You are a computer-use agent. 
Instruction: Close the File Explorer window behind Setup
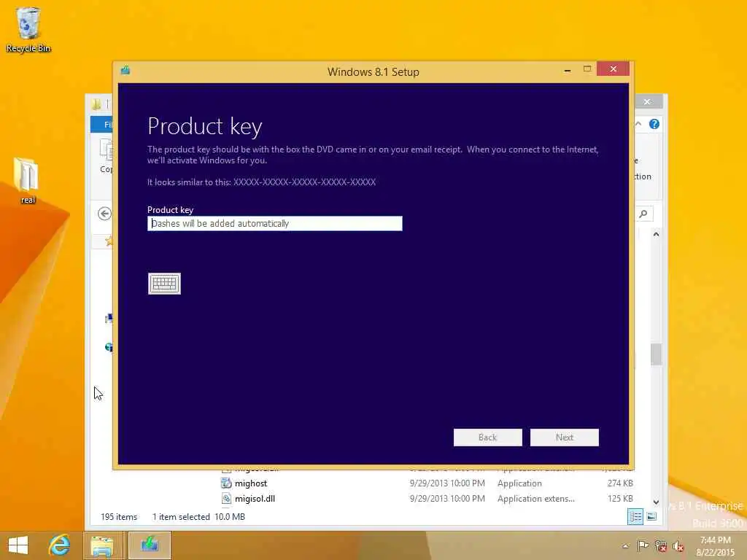pyautogui.click(x=647, y=101)
